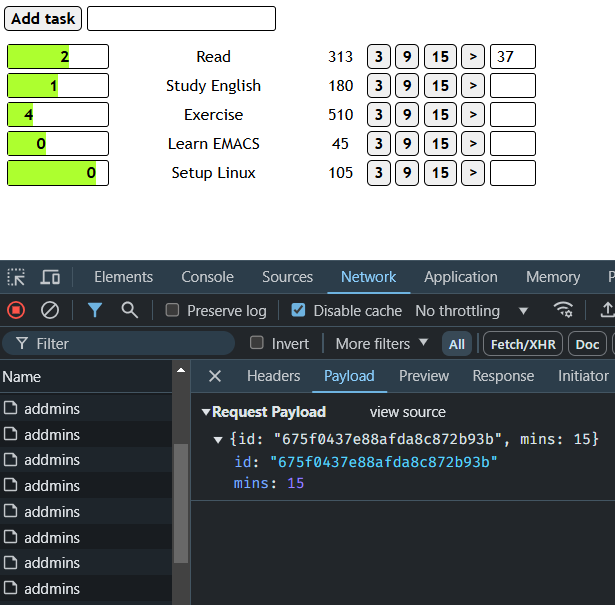Open the Elements tab
615x605 pixels.
pyautogui.click(x=123, y=277)
